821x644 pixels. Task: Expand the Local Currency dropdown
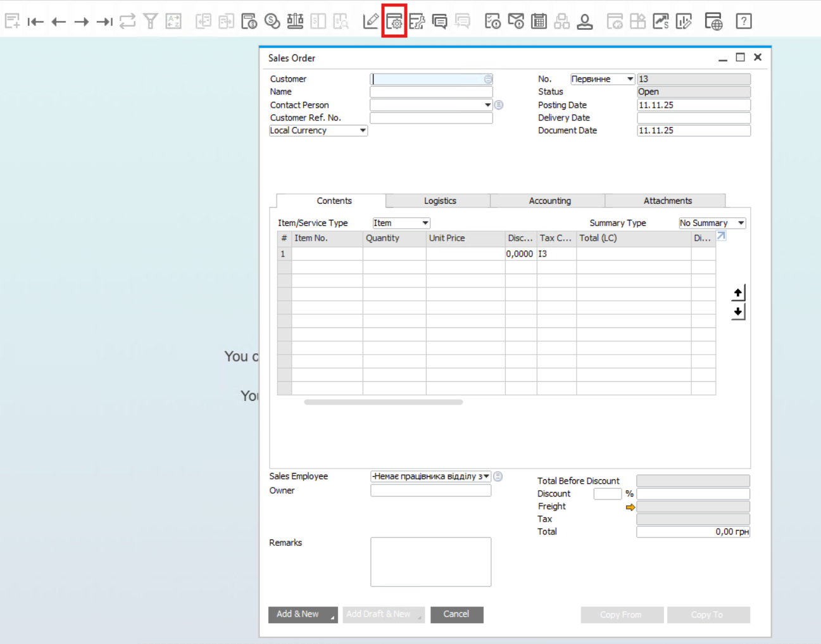tap(362, 130)
